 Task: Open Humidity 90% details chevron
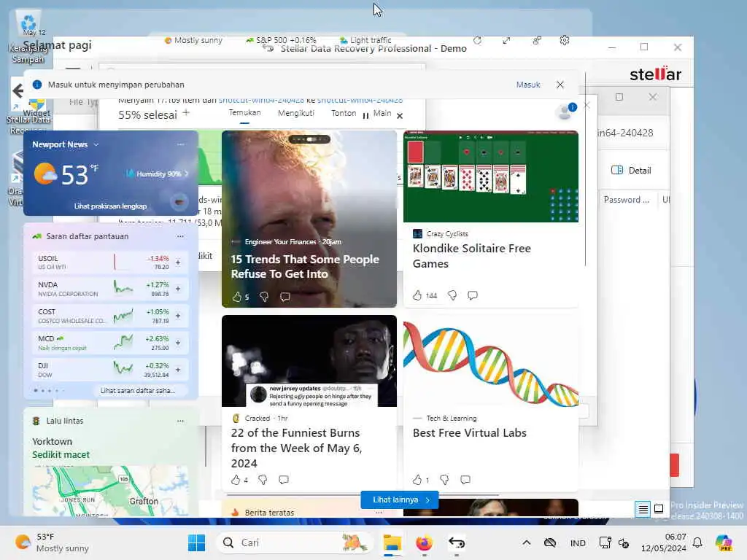coord(186,174)
